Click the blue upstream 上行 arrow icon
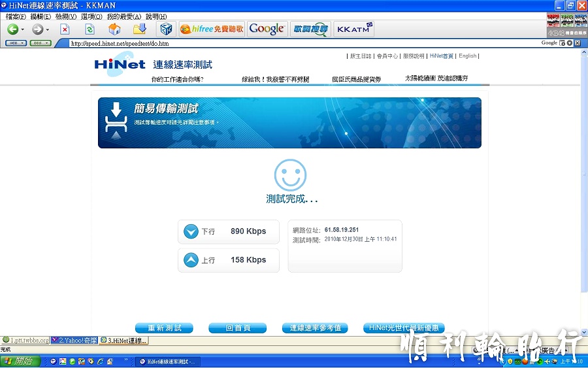 pyautogui.click(x=191, y=260)
